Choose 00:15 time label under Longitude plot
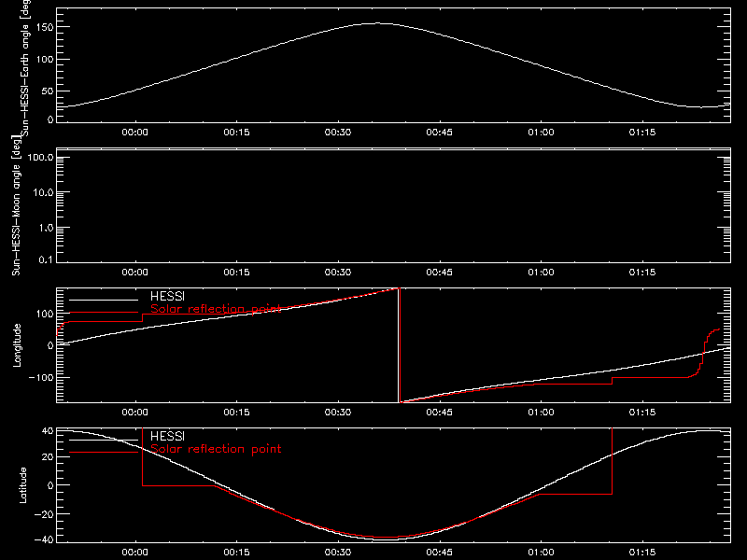 237,413
